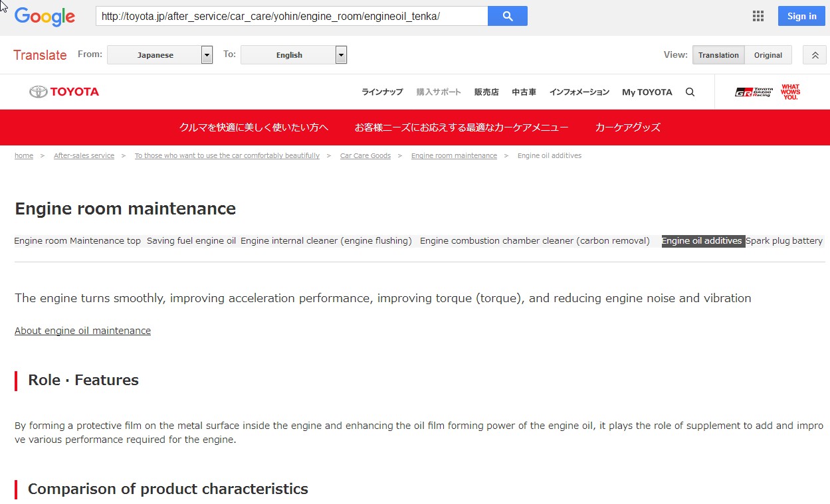This screenshot has height=504, width=830.
Task: Select highlighted Engine oil additives tab
Action: click(702, 241)
